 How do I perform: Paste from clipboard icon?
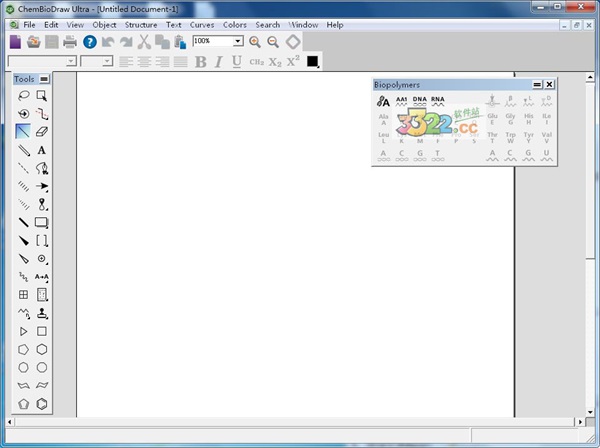(180, 42)
